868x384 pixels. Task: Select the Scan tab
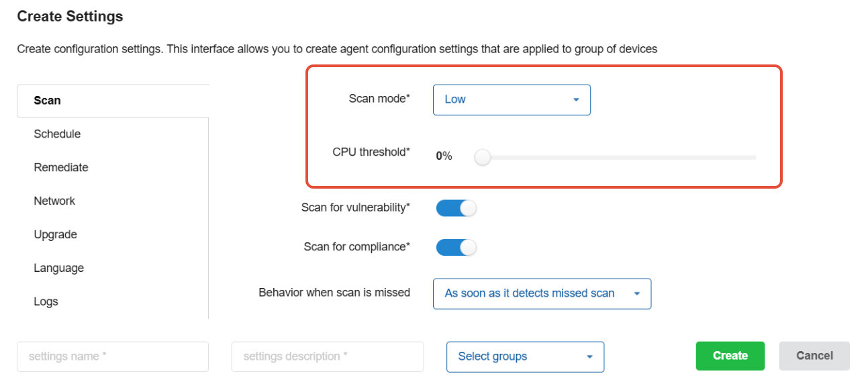(47, 101)
